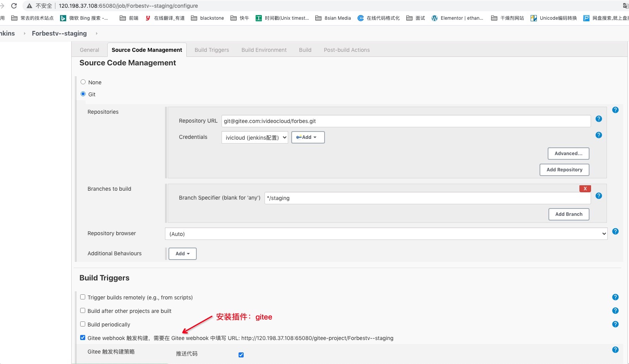Open the 在线翻译_有道 bookmark
This screenshot has height=364, width=629.
165,18
